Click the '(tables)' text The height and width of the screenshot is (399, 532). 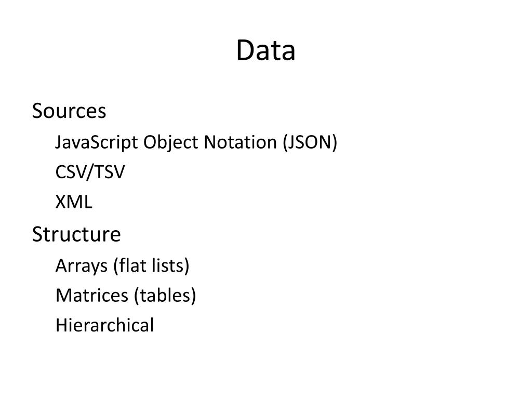(x=165, y=296)
